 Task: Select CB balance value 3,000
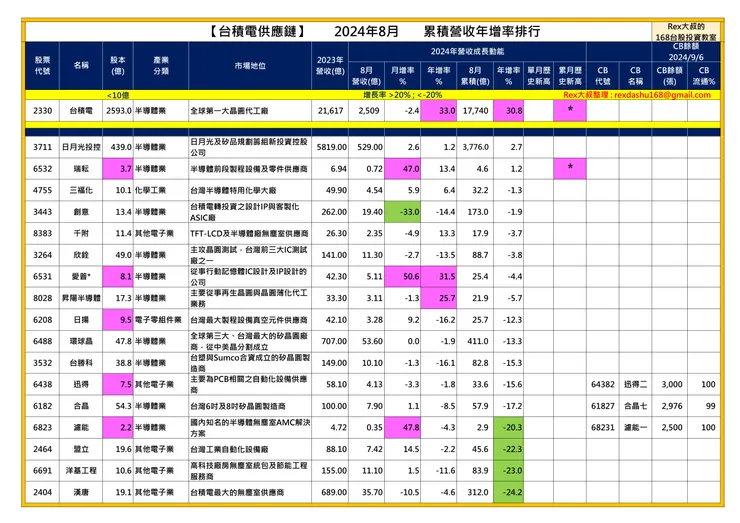[x=670, y=384]
